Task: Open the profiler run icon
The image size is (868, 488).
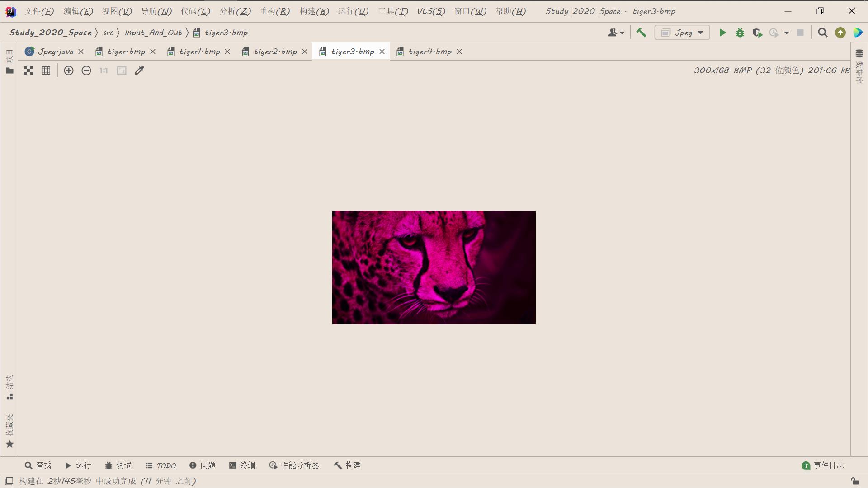Action: (x=774, y=33)
